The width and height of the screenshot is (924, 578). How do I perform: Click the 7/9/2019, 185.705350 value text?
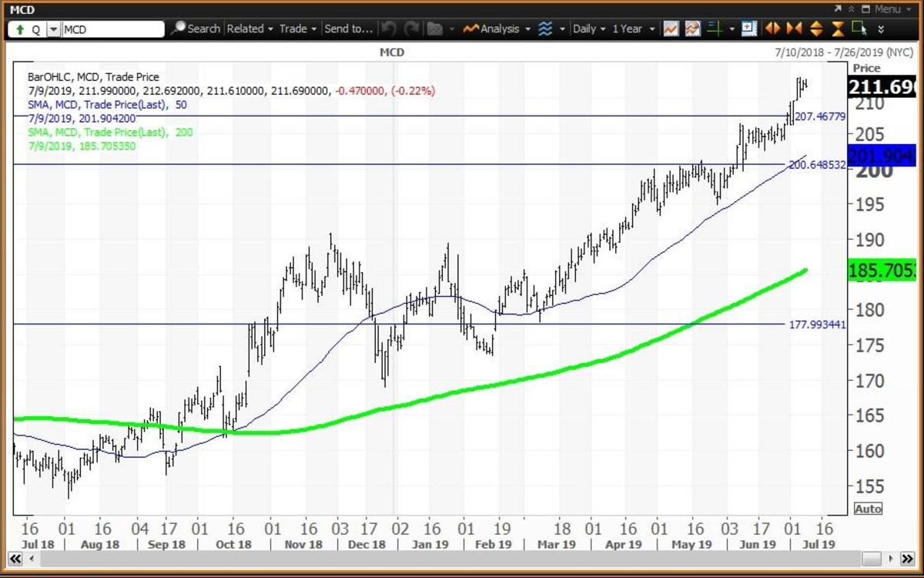pos(82,146)
